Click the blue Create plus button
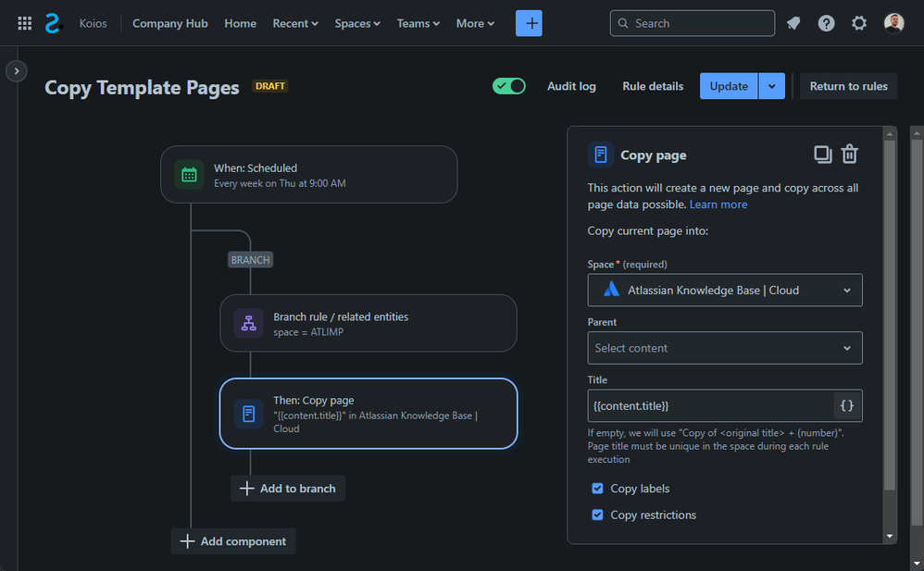This screenshot has width=924, height=571. (x=529, y=23)
